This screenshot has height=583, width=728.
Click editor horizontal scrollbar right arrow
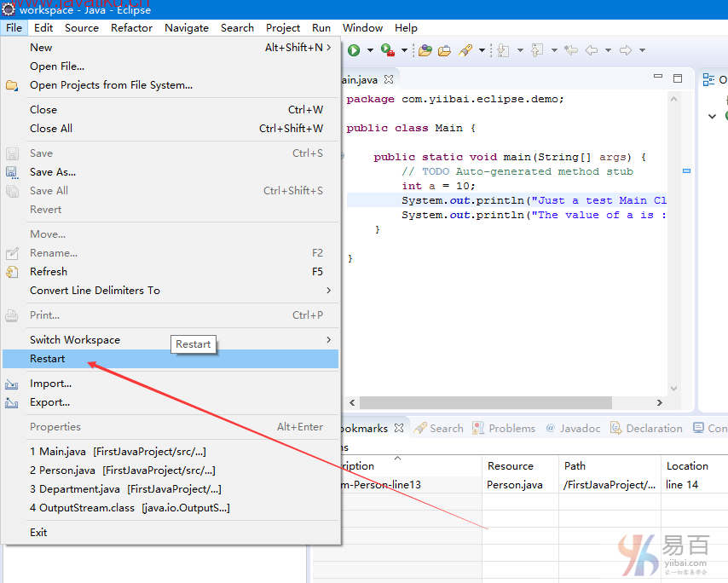coord(659,402)
